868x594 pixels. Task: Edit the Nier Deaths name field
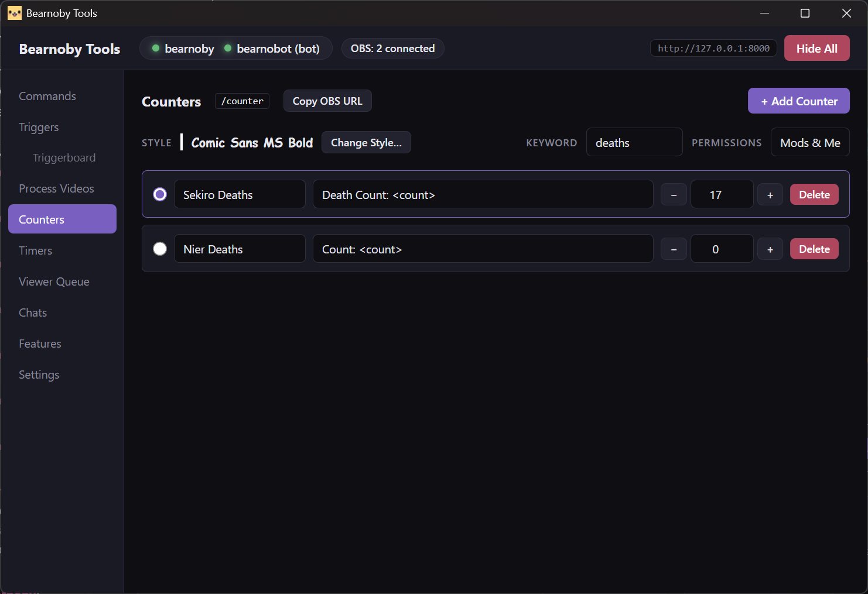[240, 249]
